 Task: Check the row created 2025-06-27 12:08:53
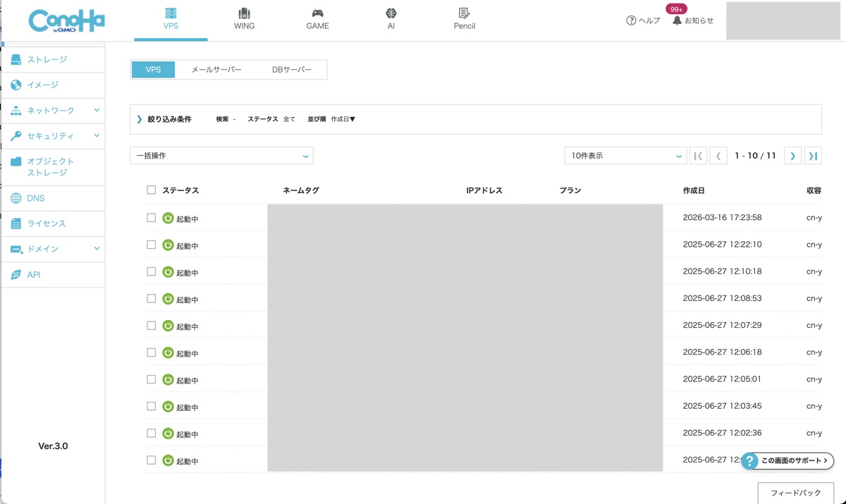pyautogui.click(x=151, y=298)
